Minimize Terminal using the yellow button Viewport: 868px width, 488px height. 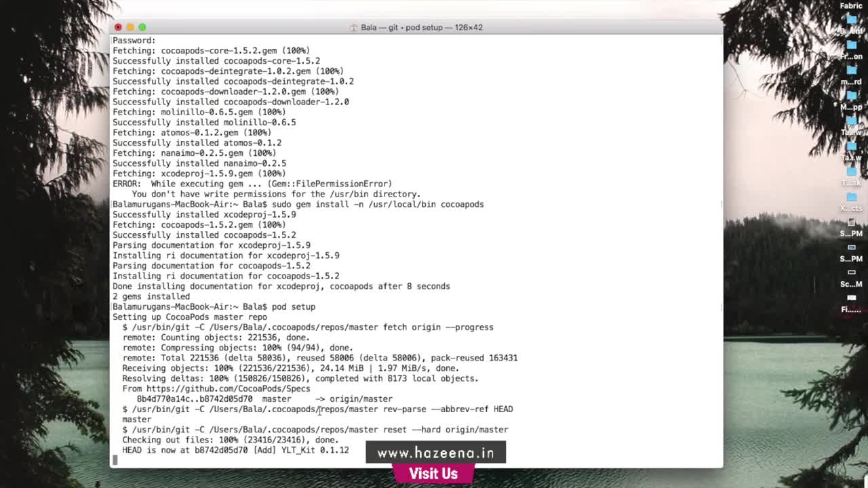(x=130, y=27)
